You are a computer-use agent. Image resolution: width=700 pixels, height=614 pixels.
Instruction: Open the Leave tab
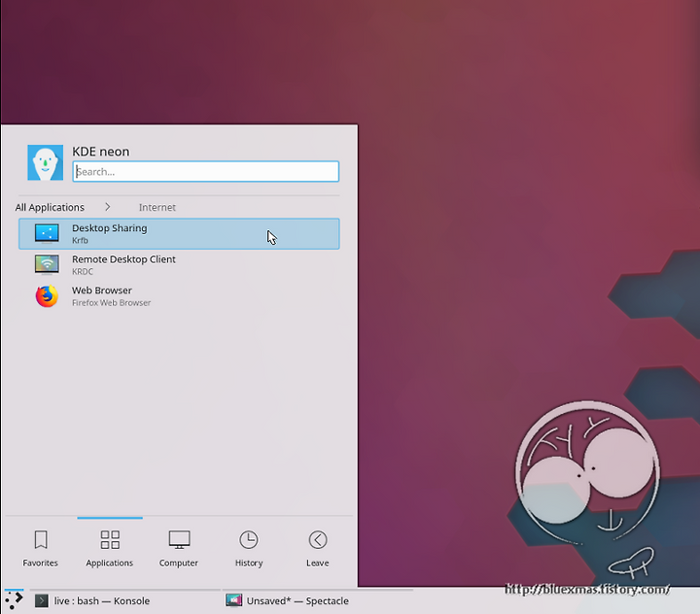coord(318,548)
